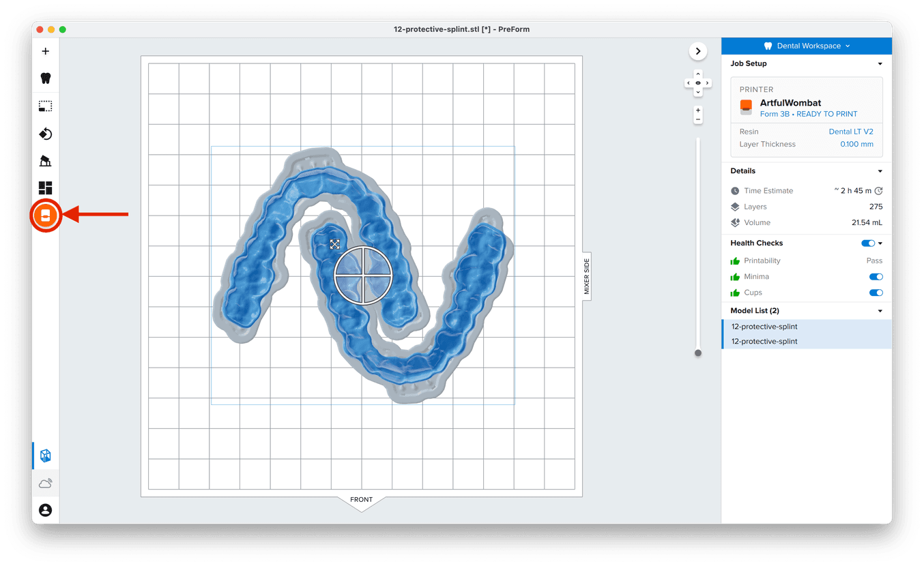924x566 pixels.
Task: Toggle the Health Checks switch
Action: 867,243
